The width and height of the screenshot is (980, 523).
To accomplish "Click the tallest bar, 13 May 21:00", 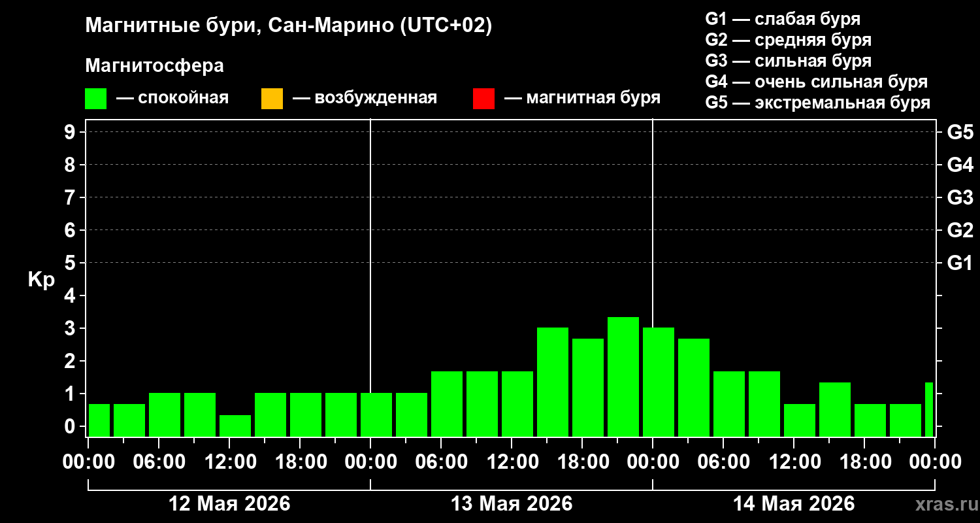I will [623, 377].
